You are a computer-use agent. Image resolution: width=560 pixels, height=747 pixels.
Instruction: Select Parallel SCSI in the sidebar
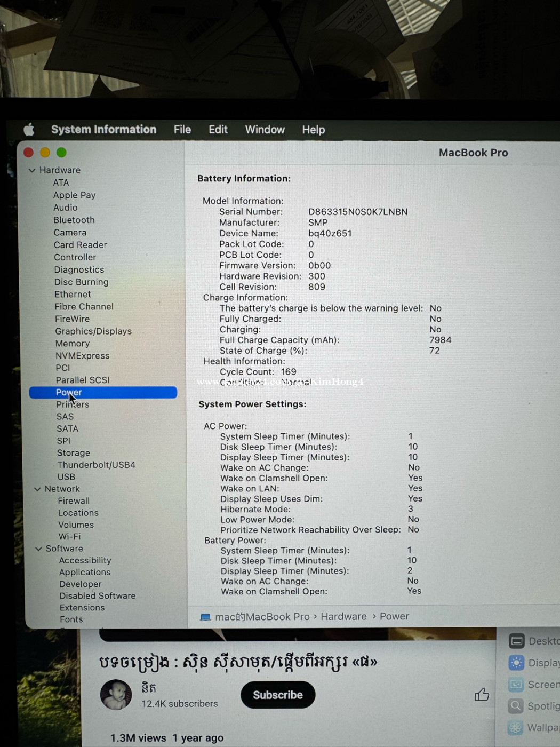(83, 380)
